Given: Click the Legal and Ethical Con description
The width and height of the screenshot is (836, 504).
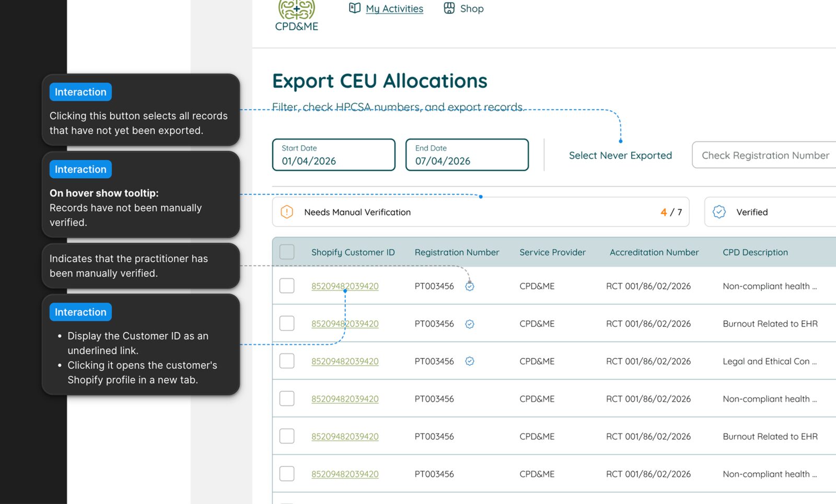Looking at the screenshot, I should point(770,361).
